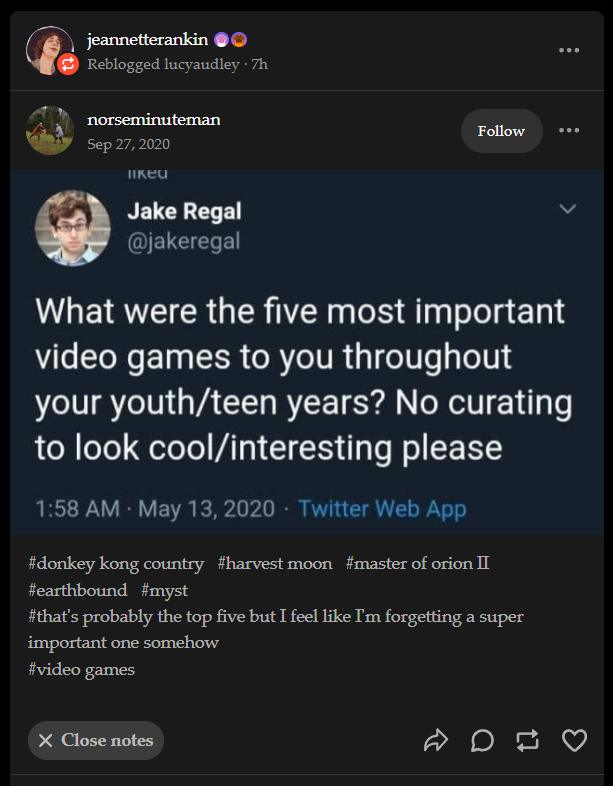Open the reply speech bubble icon
Image resolution: width=613 pixels, height=786 pixels.
pos(482,740)
